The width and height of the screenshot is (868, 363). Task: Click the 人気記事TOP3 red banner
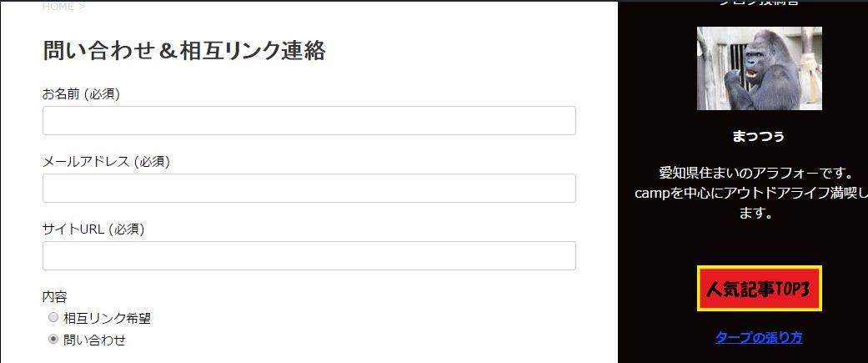pos(760,289)
